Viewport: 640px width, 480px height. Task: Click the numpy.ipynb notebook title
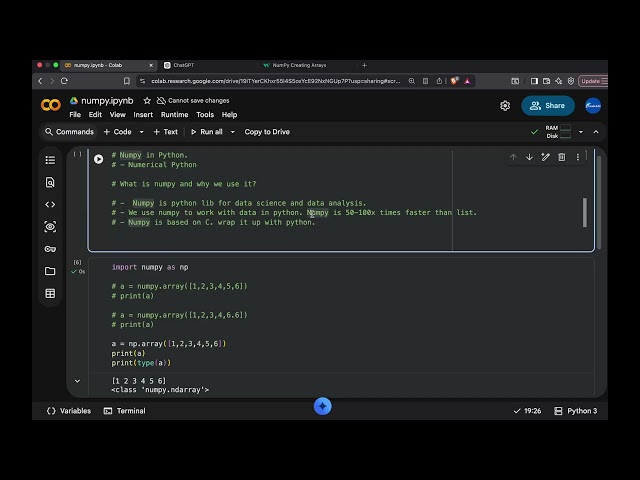point(107,101)
